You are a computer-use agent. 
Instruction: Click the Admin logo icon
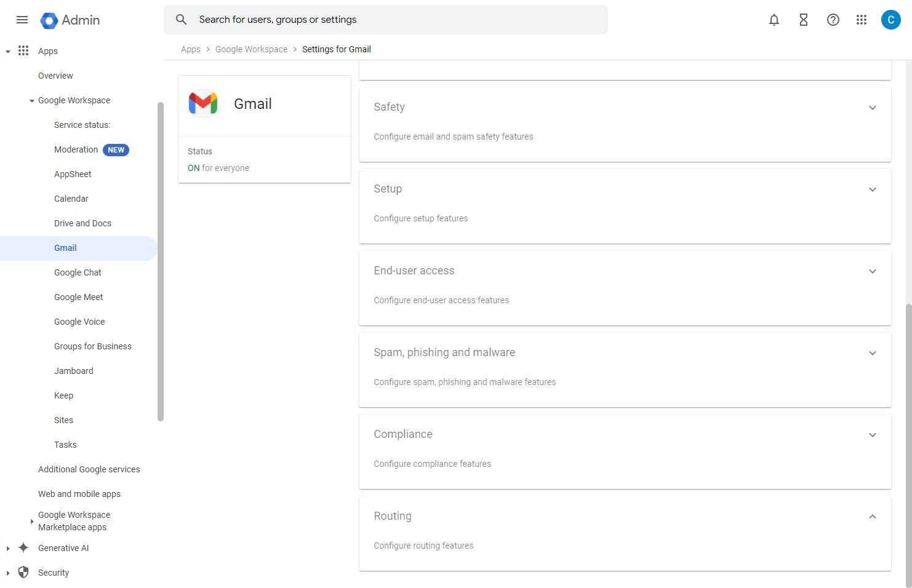pyautogui.click(x=49, y=20)
